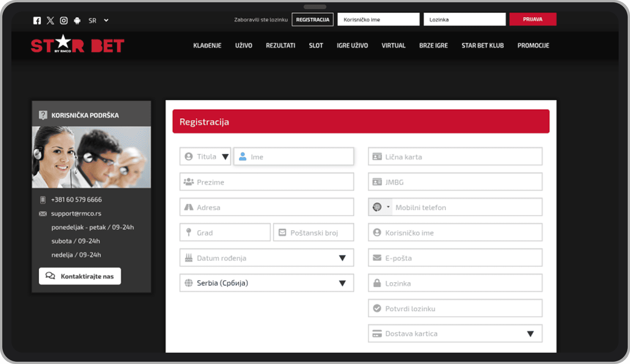Click the padlock icon in Lozinka field
This screenshot has width=630, height=364.
tap(377, 283)
